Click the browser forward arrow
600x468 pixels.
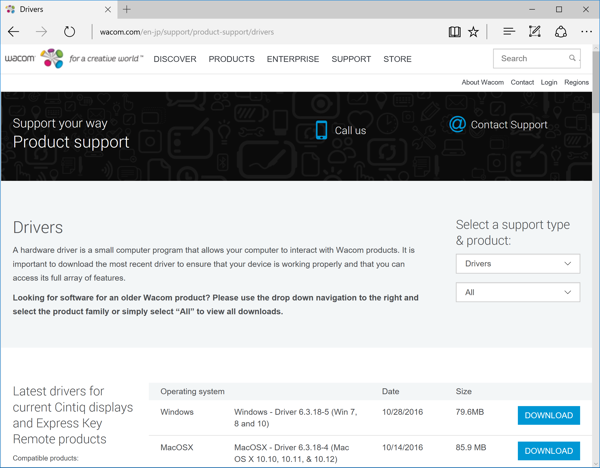pos(41,32)
